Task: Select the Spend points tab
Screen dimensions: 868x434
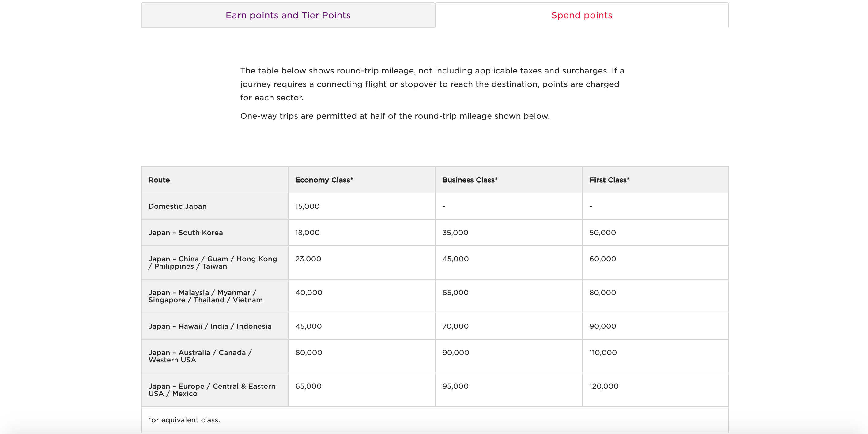Action: (581, 15)
